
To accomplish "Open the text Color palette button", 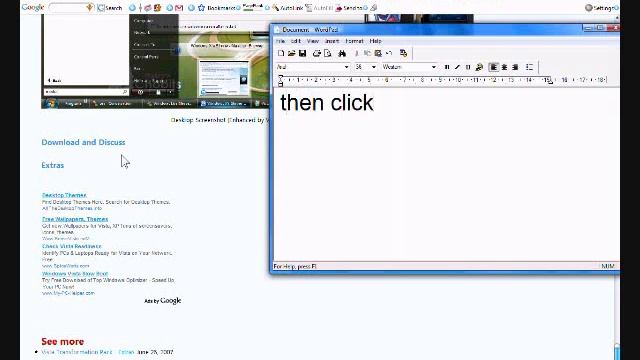I will coord(479,67).
